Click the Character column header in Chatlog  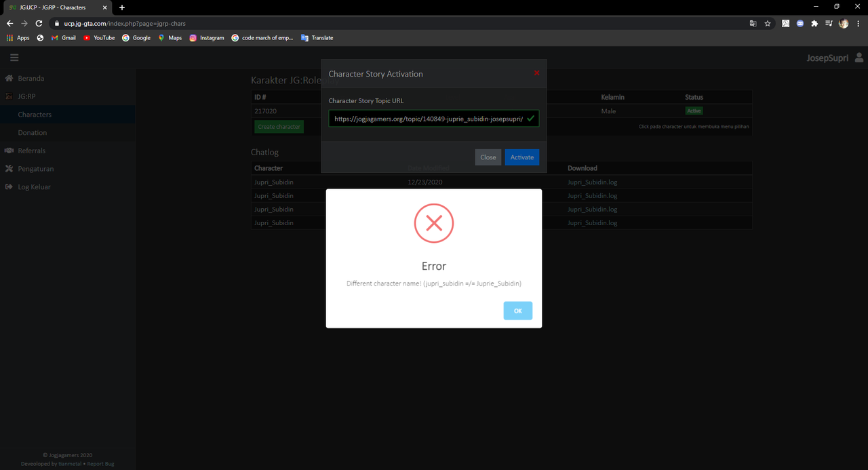point(269,168)
